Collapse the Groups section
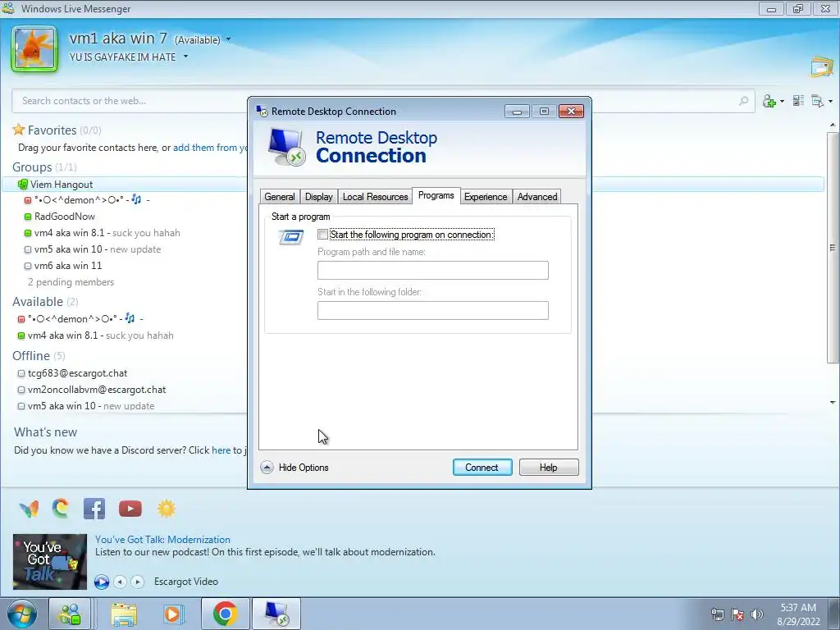The width and height of the screenshot is (840, 630). click(32, 167)
